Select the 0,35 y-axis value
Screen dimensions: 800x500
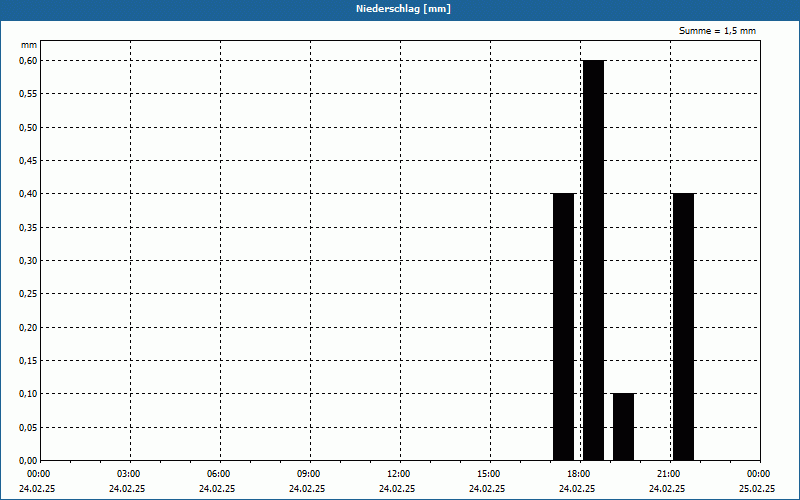tap(28, 228)
